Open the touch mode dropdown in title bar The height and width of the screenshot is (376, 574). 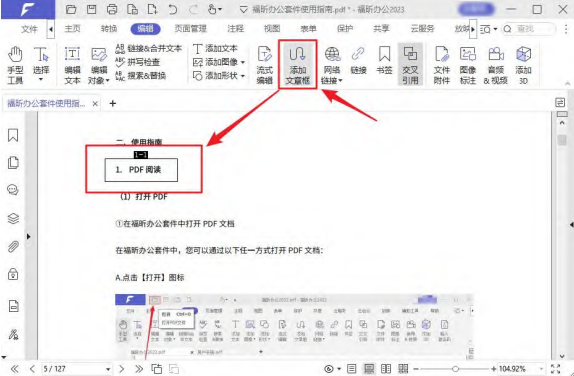[x=220, y=10]
